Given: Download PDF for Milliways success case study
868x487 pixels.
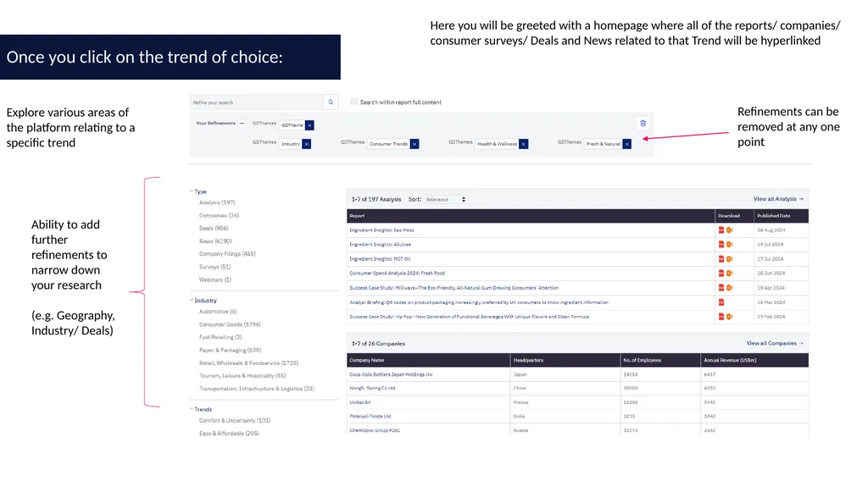Looking at the screenshot, I should point(721,287).
